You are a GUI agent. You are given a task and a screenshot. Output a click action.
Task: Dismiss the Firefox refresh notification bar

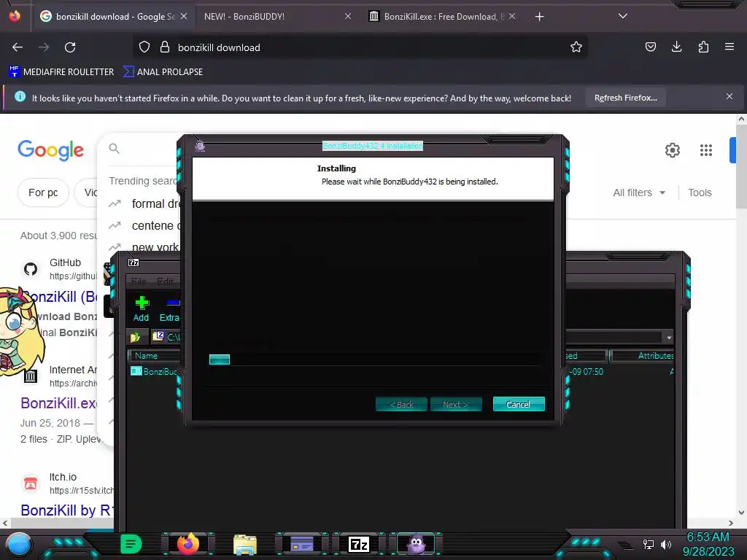(x=729, y=96)
